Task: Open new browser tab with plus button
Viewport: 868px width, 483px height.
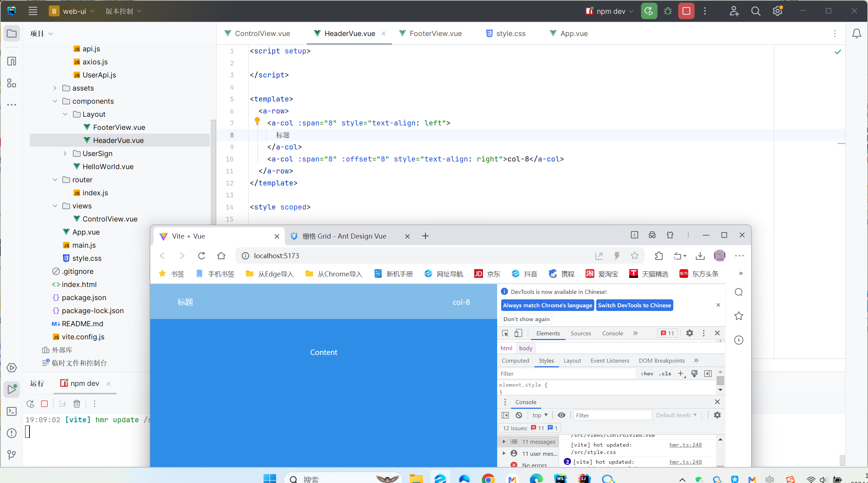Action: tap(425, 236)
